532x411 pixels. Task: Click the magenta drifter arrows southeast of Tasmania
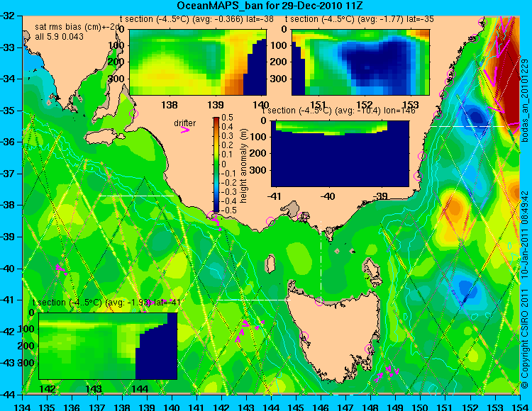pyautogui.click(x=387, y=372)
